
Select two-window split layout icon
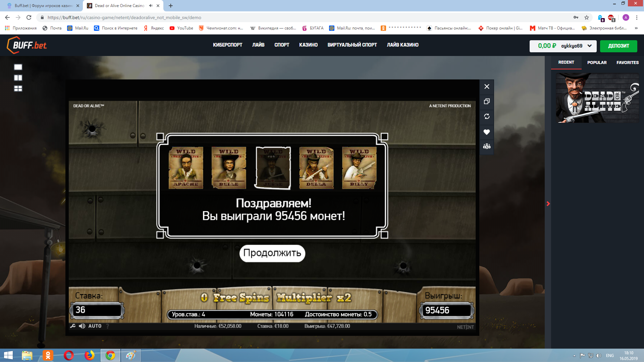tap(18, 78)
